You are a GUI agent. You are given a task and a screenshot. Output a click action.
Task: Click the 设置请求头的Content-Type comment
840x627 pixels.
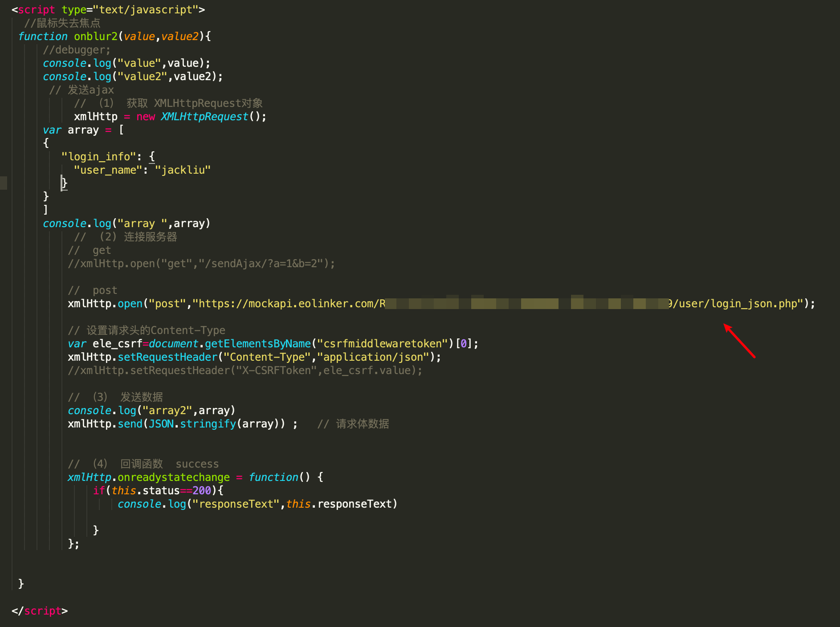pos(147,330)
